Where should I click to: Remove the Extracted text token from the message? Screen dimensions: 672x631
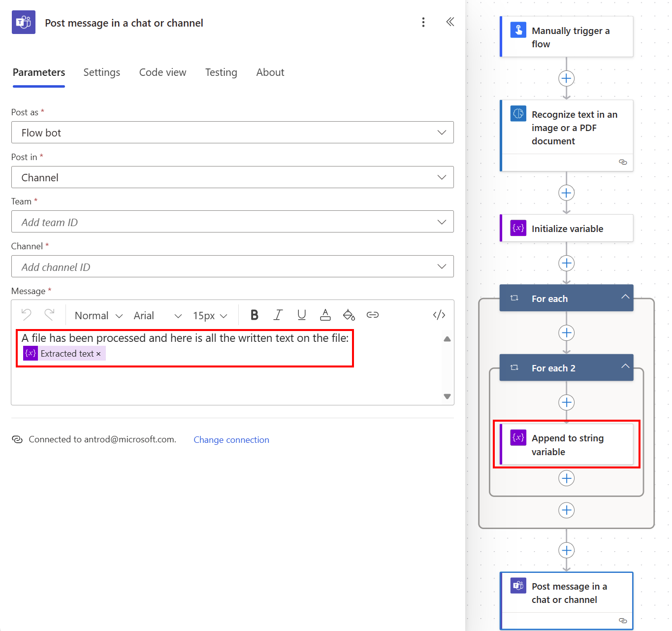coord(99,353)
